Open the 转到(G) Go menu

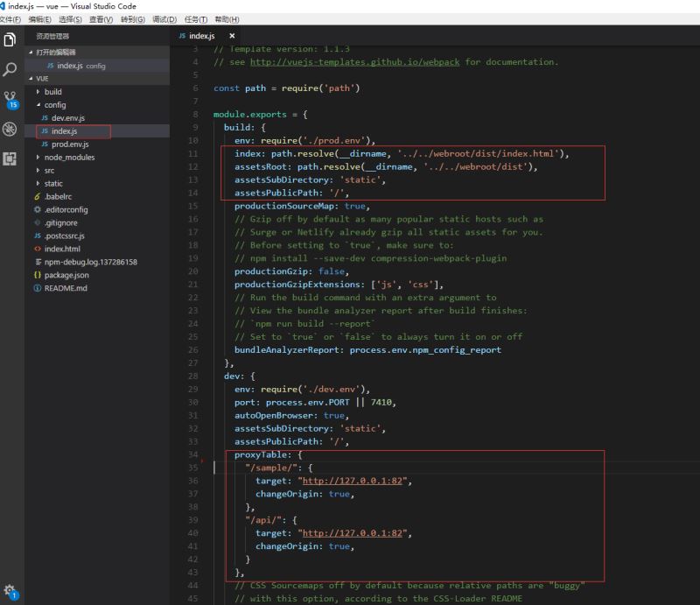[133, 19]
